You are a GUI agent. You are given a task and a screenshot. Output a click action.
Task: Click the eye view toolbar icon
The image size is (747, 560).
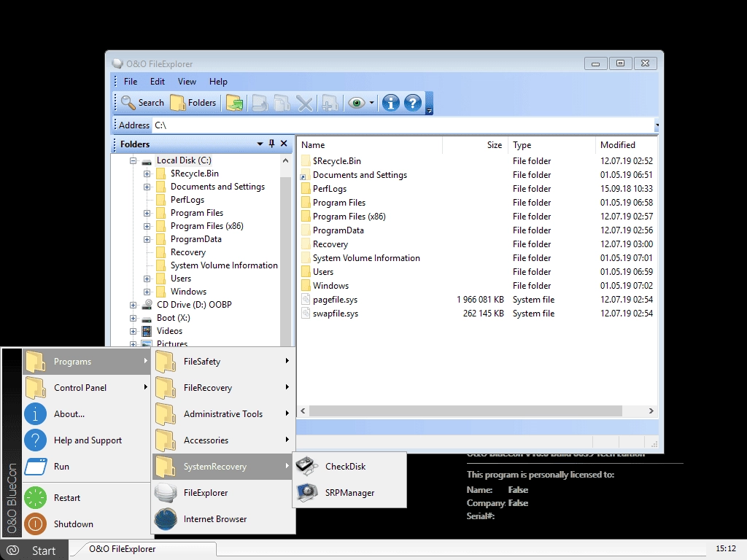[x=356, y=102]
